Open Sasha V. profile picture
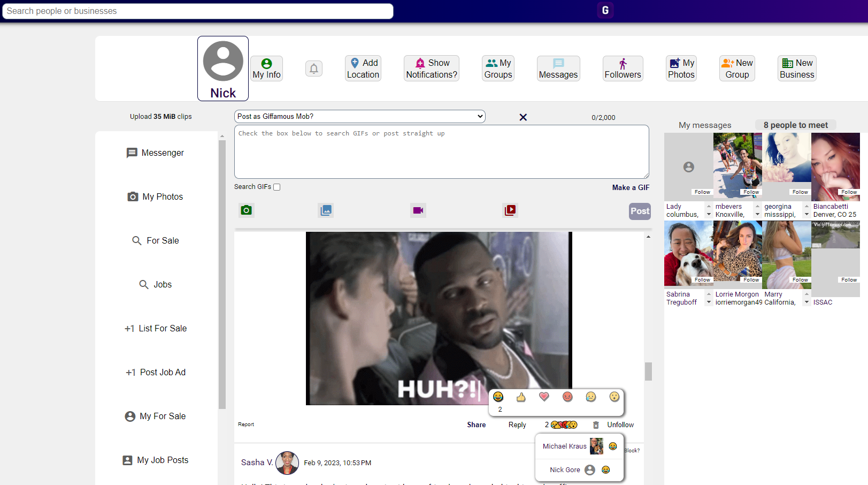Image resolution: width=868 pixels, height=485 pixels. point(287,463)
